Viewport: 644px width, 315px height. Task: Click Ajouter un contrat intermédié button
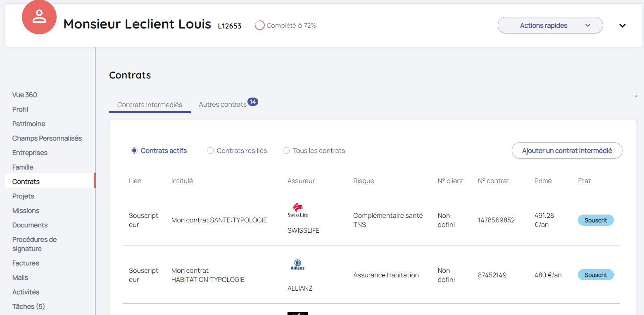(567, 151)
